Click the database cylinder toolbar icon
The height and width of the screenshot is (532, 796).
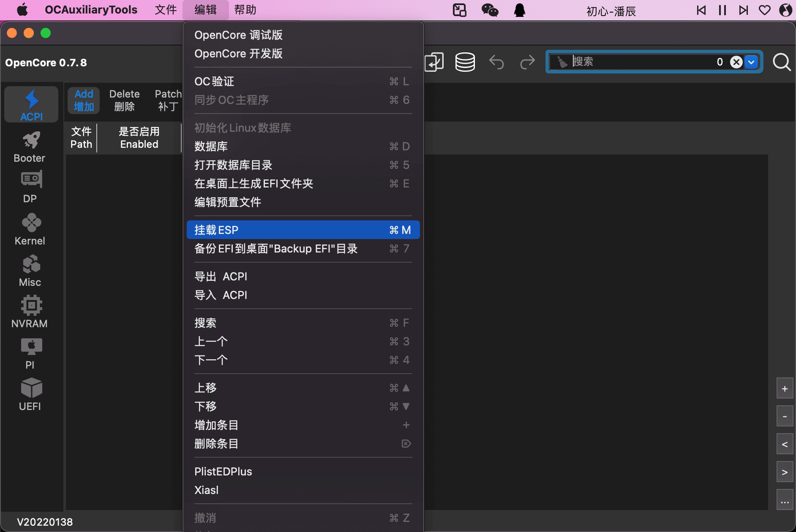coord(465,62)
